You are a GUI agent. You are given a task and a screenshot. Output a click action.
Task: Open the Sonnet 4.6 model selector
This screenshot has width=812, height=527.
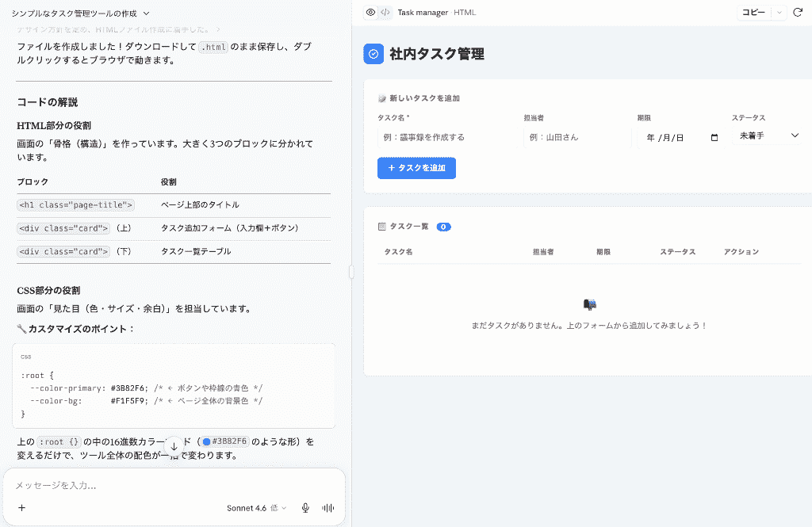tap(256, 508)
